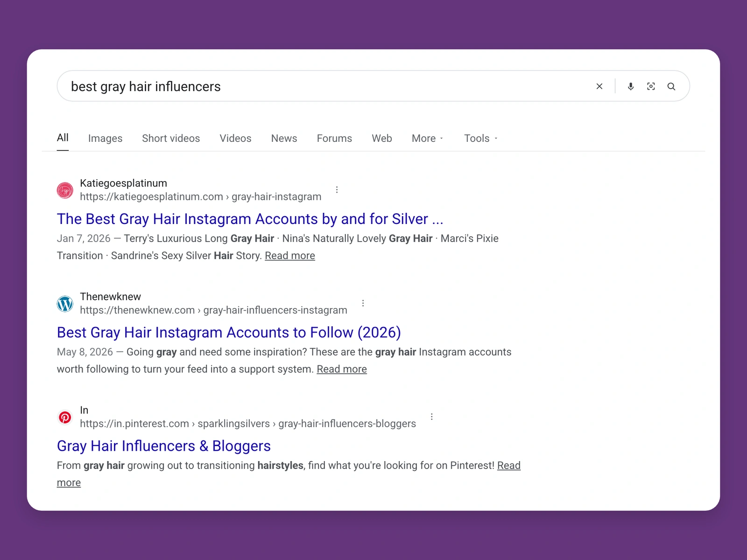This screenshot has width=747, height=560.
Task: Select the All tab
Action: pos(63,138)
